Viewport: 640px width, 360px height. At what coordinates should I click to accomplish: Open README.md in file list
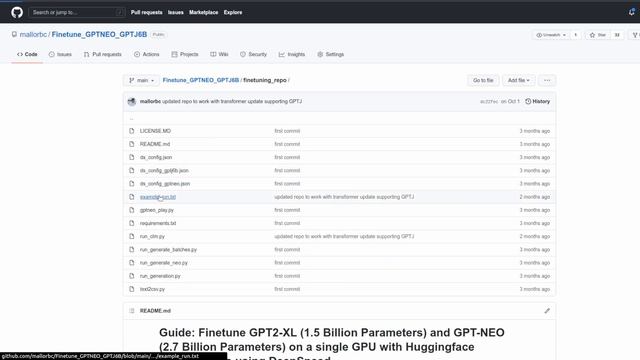[x=155, y=144]
